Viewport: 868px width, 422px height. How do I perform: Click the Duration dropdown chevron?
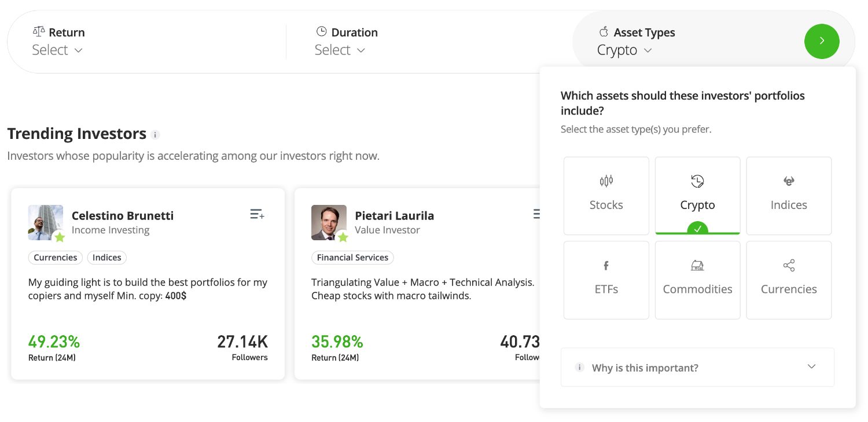tap(361, 50)
